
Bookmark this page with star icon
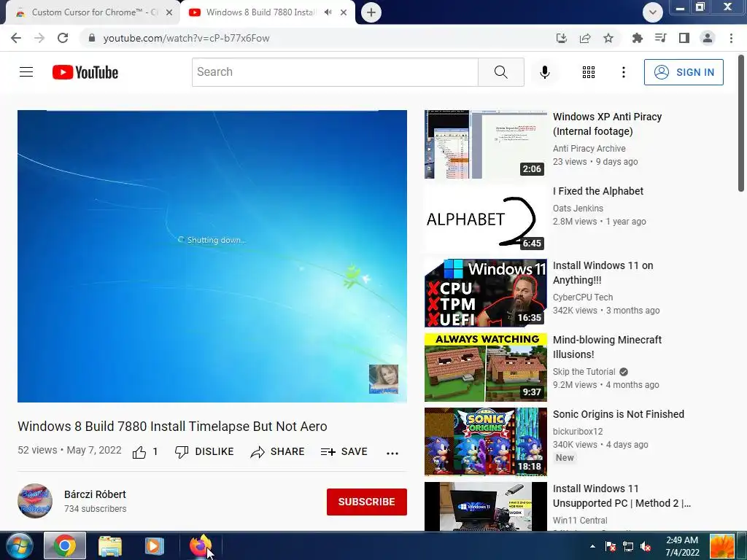tap(608, 38)
